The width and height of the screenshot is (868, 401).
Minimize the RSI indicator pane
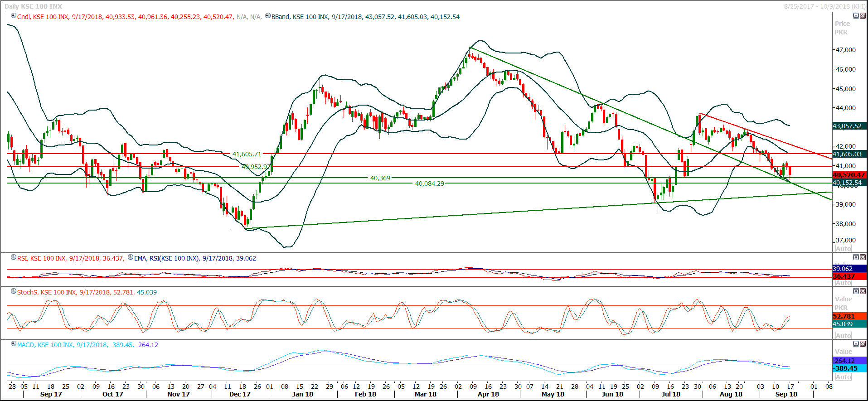pos(856,257)
